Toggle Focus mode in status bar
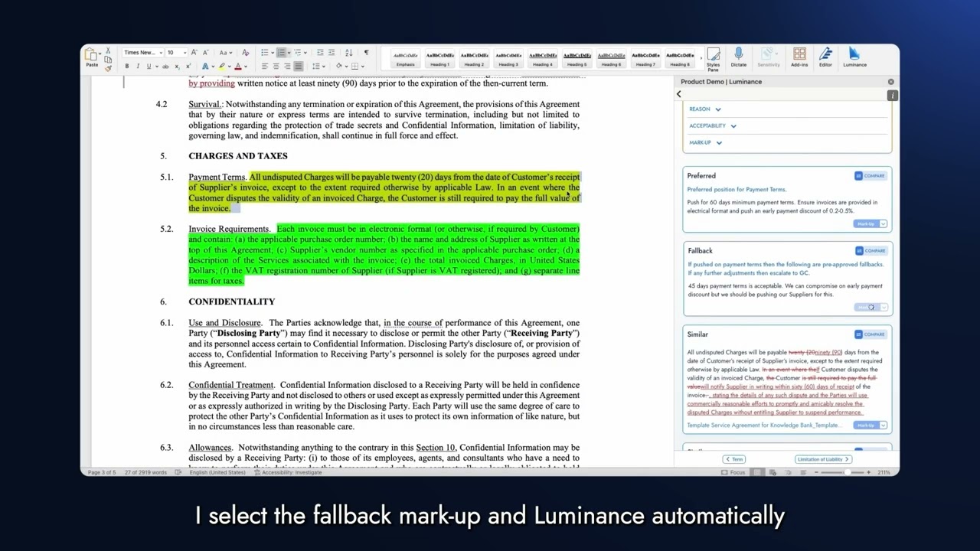Viewport: 980px width, 551px height. tap(733, 472)
